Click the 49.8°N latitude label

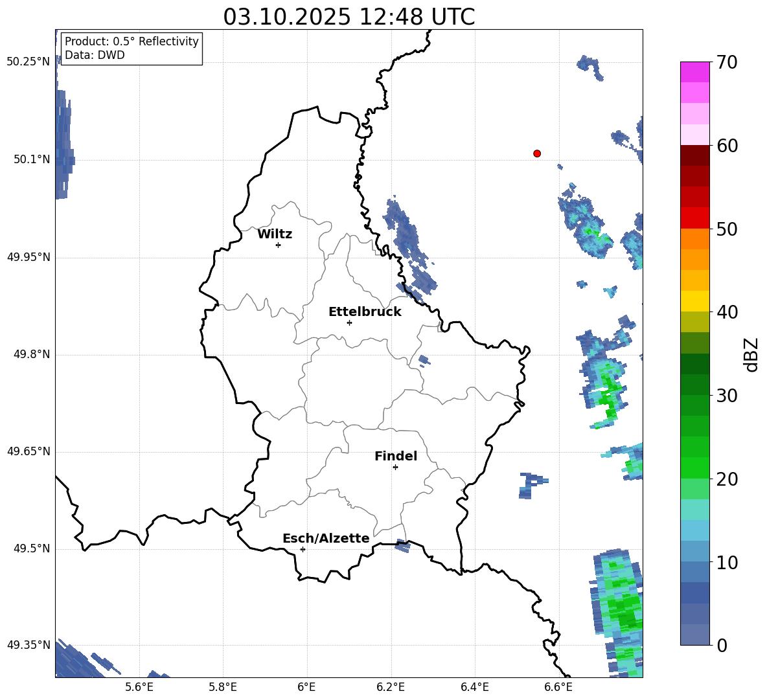pos(32,354)
